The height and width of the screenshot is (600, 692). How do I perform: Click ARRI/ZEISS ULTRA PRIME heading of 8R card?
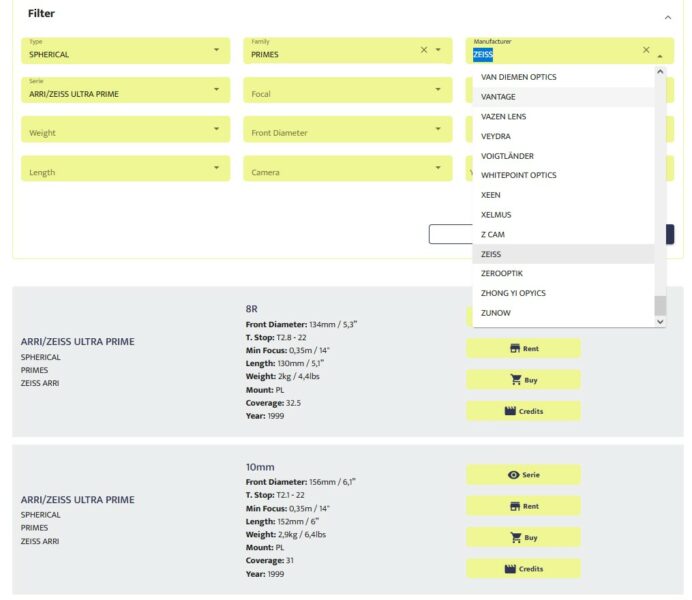point(78,341)
